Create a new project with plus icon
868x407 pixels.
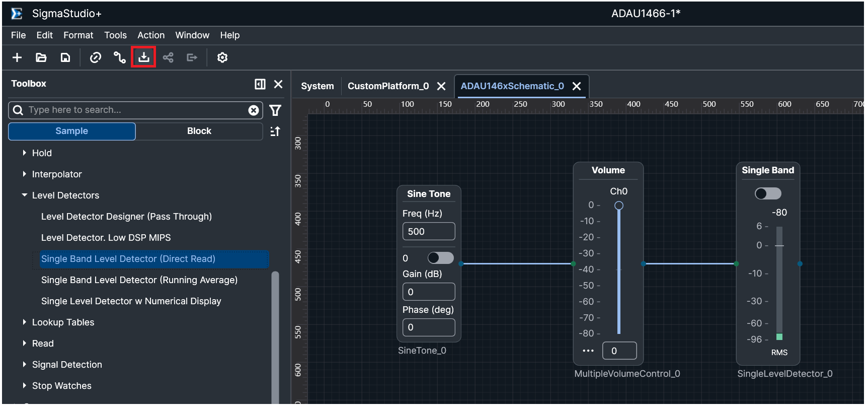point(17,57)
